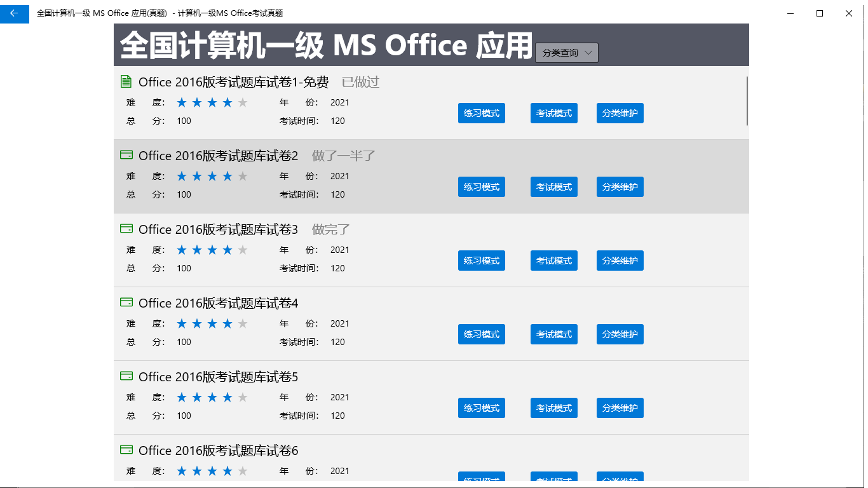
Task: Click the exam time 120 of 试卷2
Action: point(338,194)
